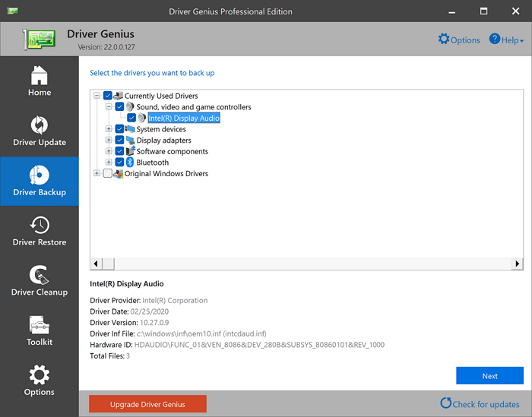The height and width of the screenshot is (417, 532).
Task: Open the Home section icon
Action: pos(40,75)
